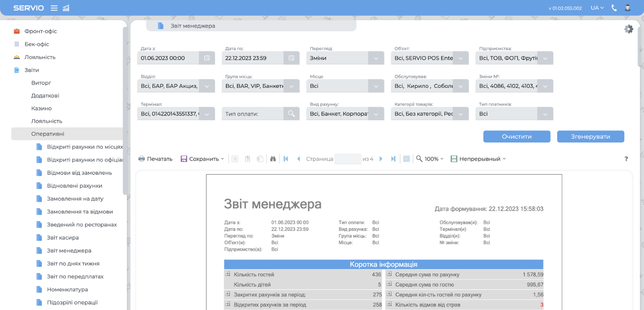This screenshot has width=644, height=310.
Task: Click the help question mark icon
Action: (626, 159)
